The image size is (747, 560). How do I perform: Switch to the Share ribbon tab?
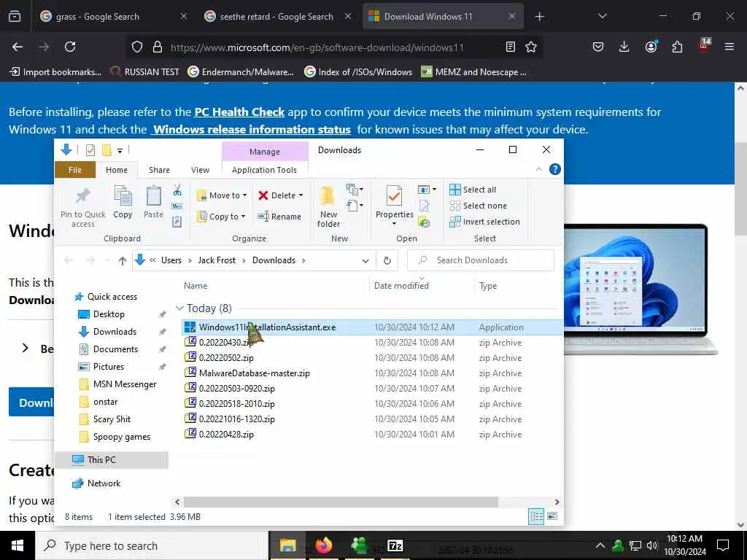(159, 170)
